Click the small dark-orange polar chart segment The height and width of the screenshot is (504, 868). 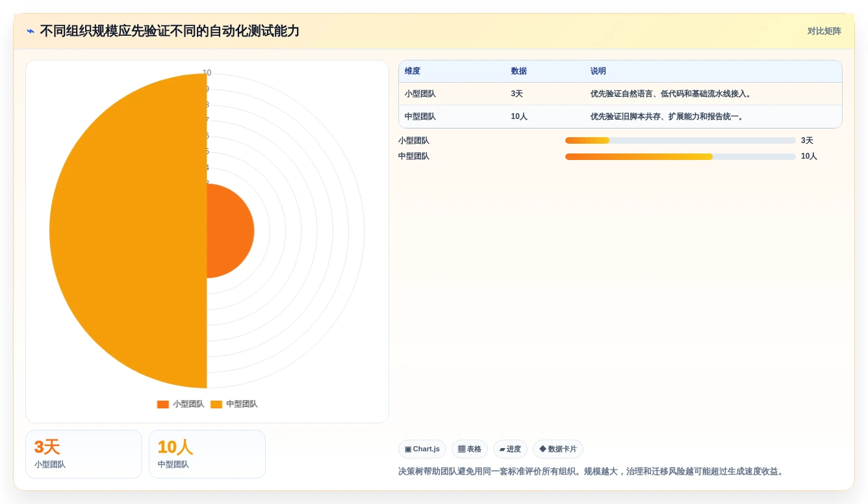click(x=230, y=231)
